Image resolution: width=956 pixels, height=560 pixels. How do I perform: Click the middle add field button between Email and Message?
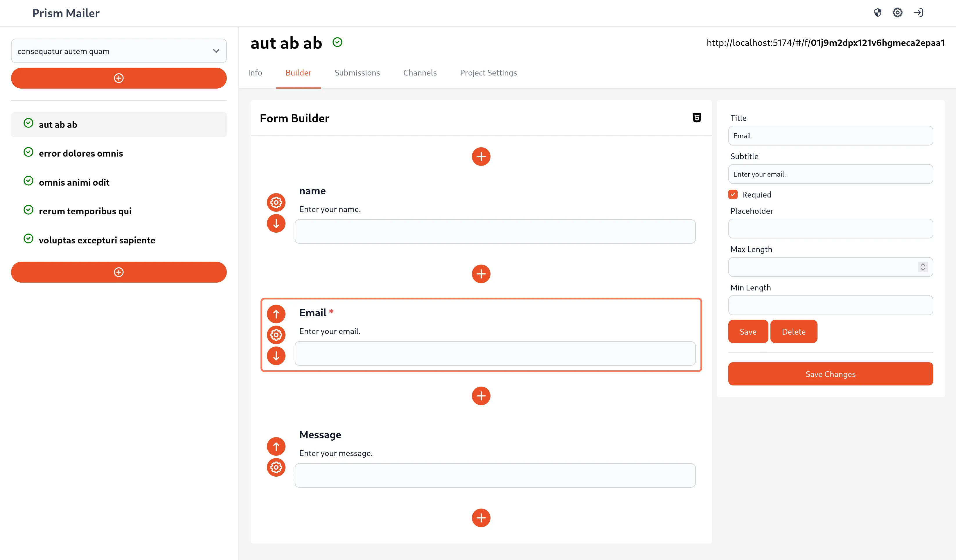(481, 396)
